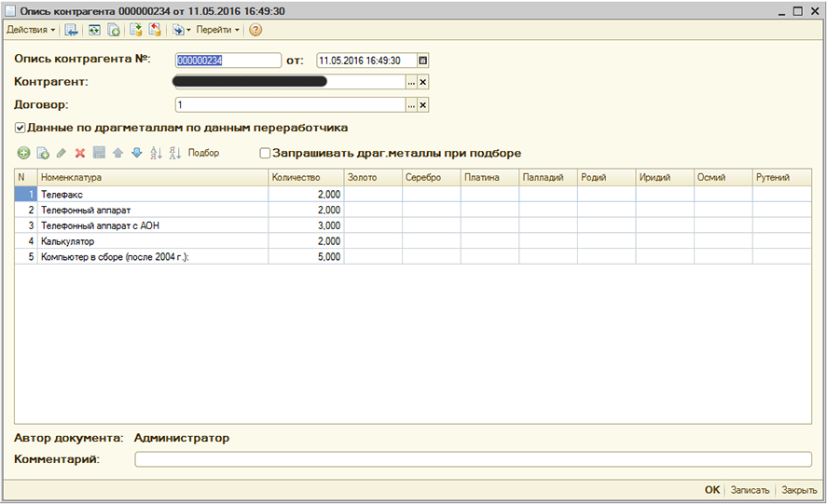Click the Подбор toolbar button
827x504 pixels.
tap(203, 153)
